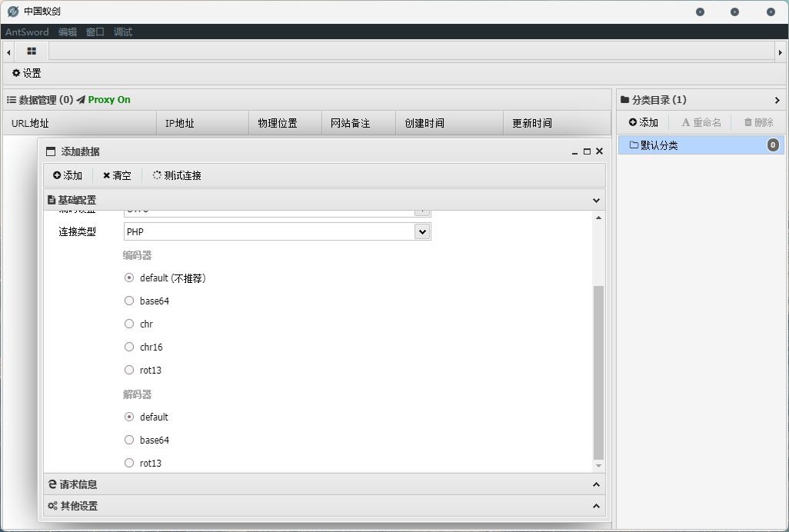Screen dimensions: 789x532
Task: Open the 编辑 menu
Action: point(68,32)
